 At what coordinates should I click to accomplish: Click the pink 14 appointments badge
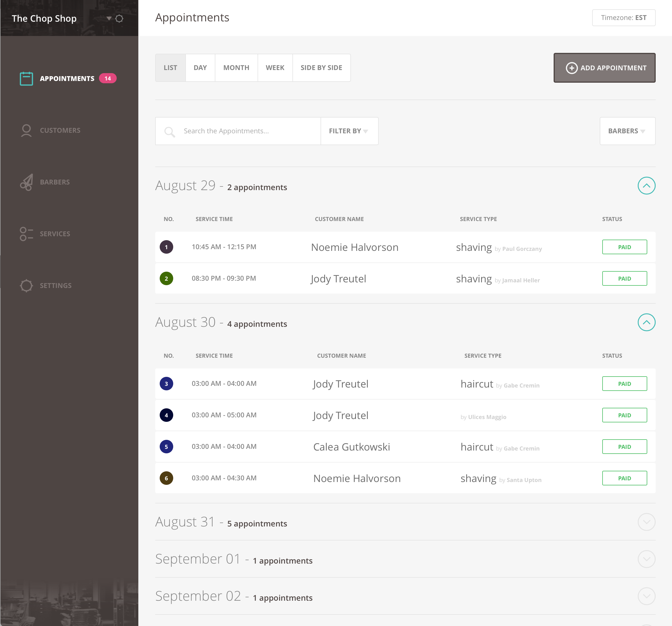coord(107,78)
